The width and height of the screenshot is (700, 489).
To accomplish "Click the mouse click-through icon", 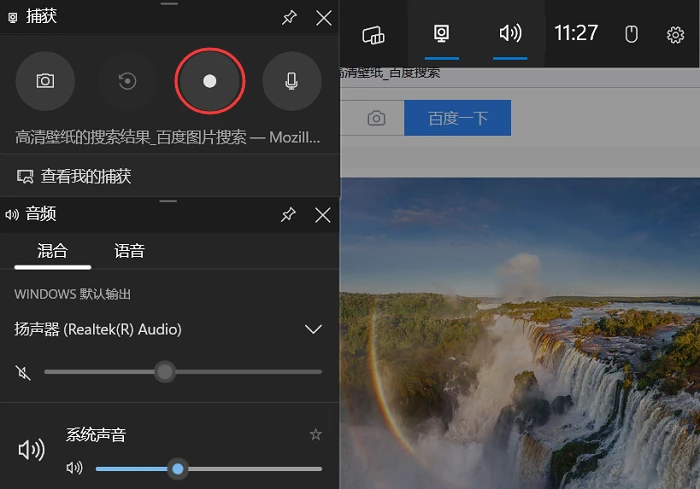I will point(631,34).
